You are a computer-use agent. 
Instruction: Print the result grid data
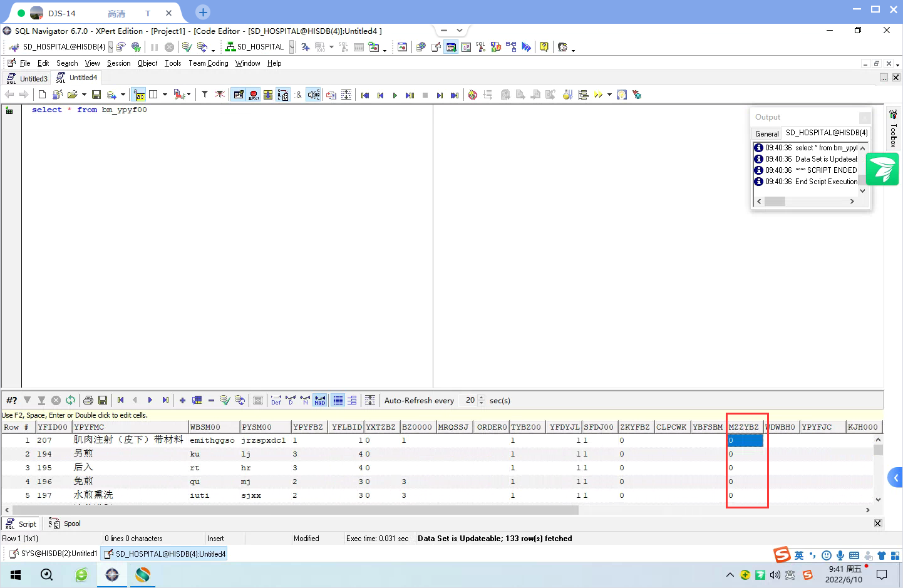click(x=88, y=401)
